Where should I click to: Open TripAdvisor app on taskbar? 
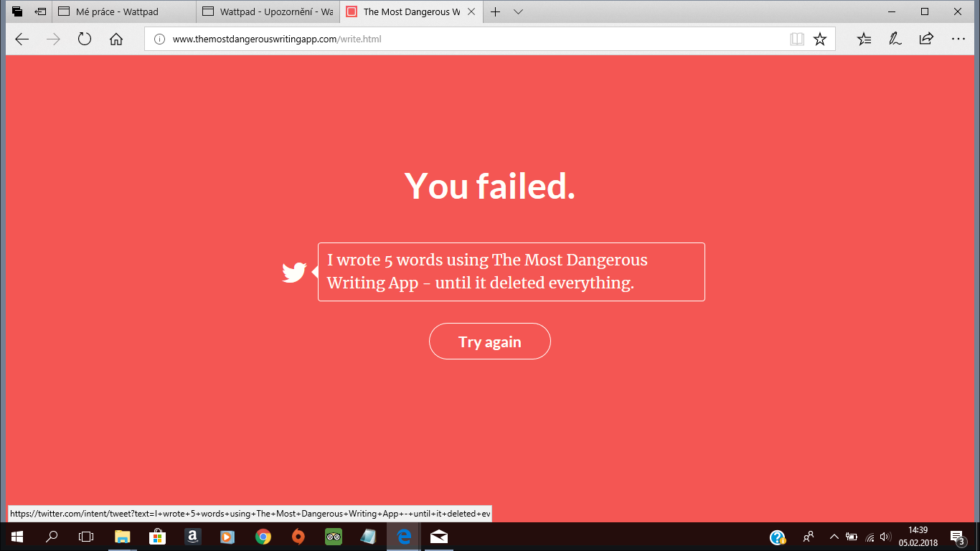(x=333, y=536)
